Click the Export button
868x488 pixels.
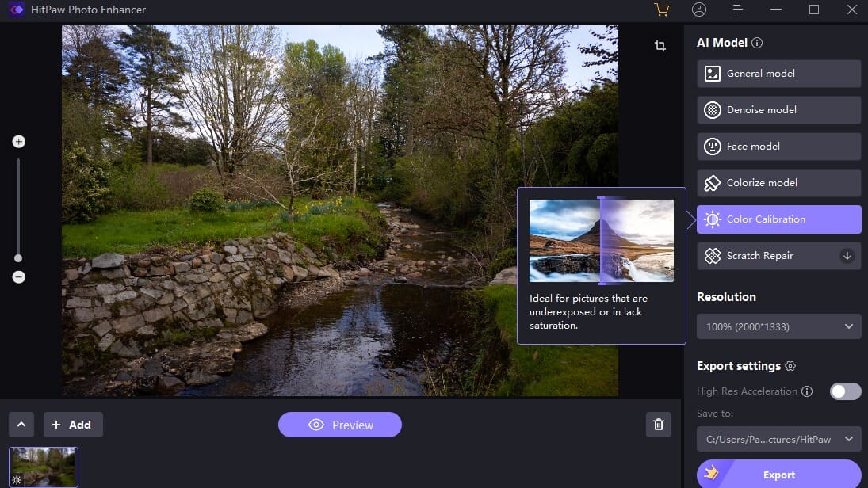pos(778,475)
